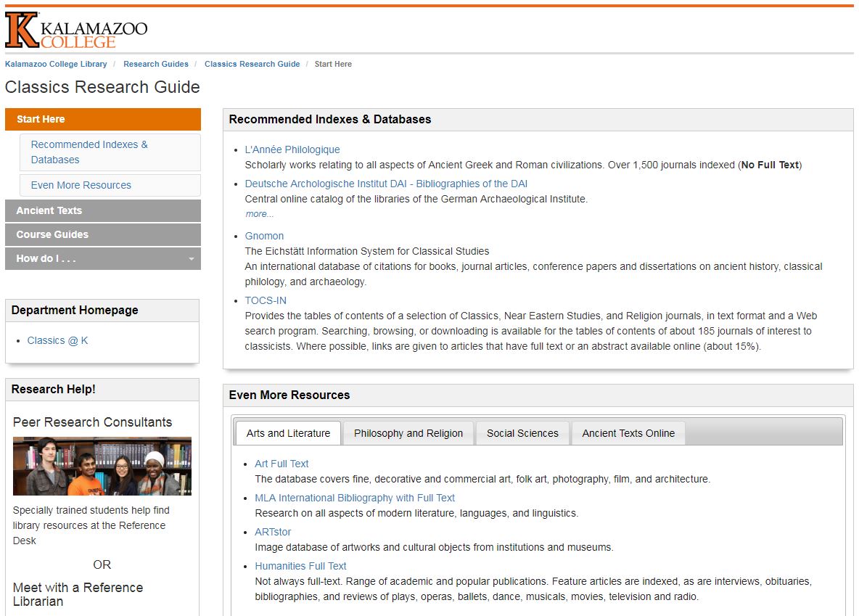This screenshot has height=616, width=859.
Task: Click the Kalamazoo College logo
Action: pos(76,30)
